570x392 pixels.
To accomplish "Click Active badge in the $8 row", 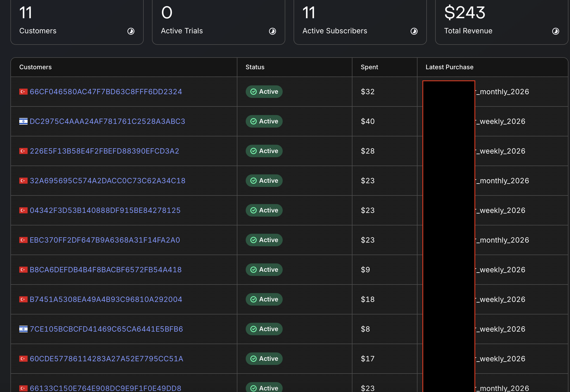I will [x=264, y=329].
